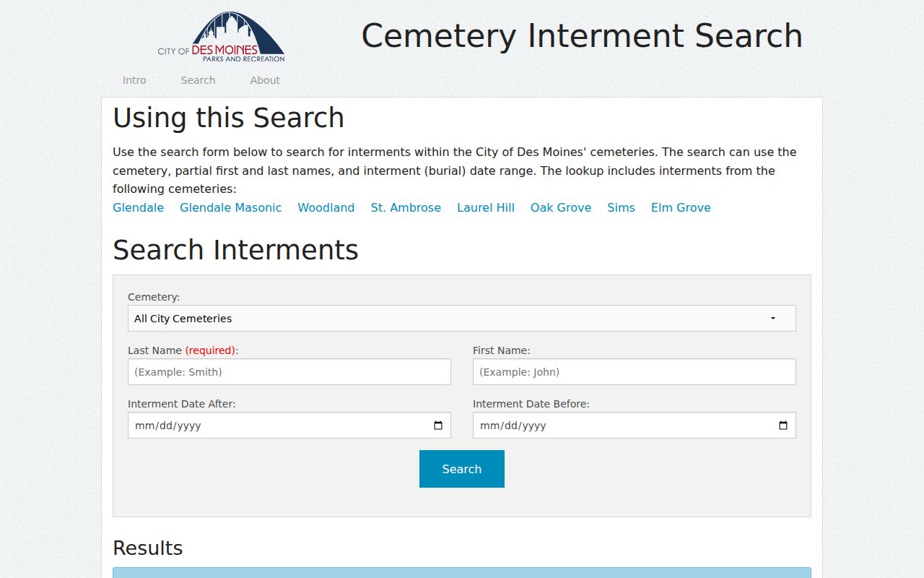Open the Oak Grove cemetery link
Viewport: 924px width, 578px height.
click(561, 207)
